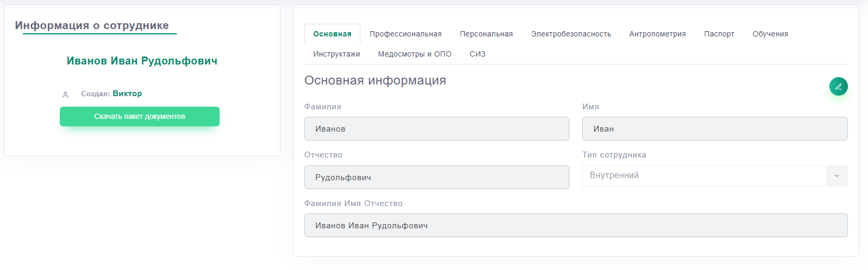The height and width of the screenshot is (270, 868).
Task: Expand the Тип сотрудника dropdown arrow
Action: (x=836, y=176)
